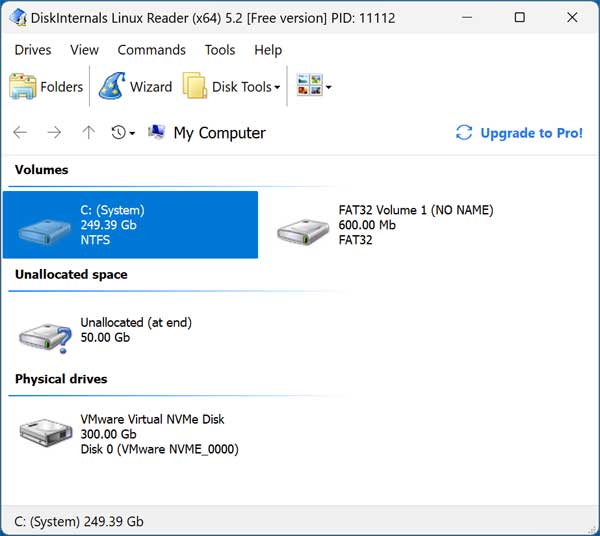Open the Commands menu

click(x=152, y=50)
